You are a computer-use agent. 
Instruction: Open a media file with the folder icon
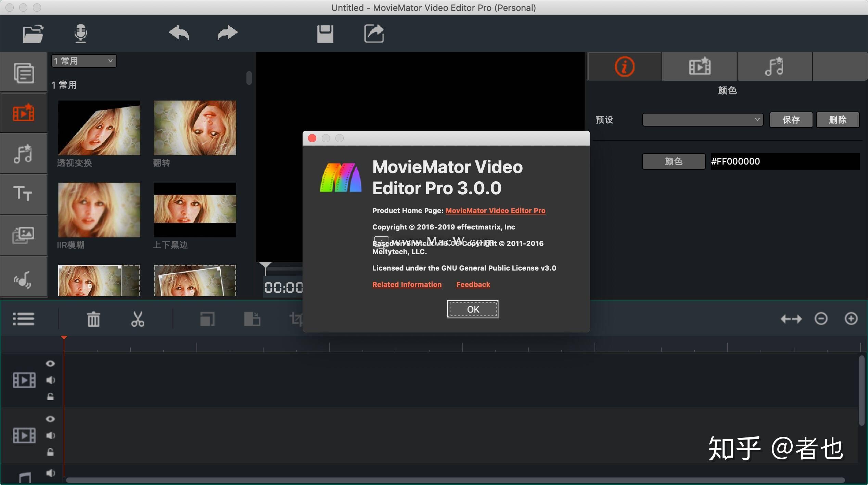coord(33,33)
